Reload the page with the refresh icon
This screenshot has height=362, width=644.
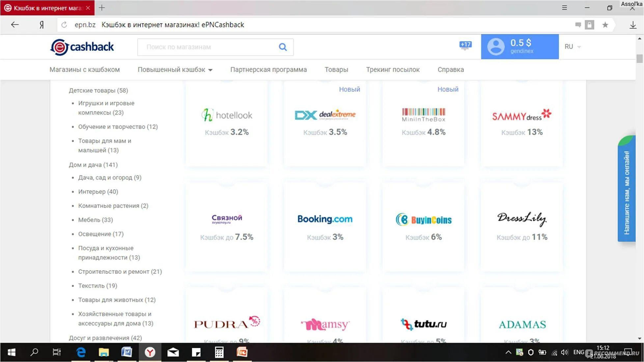coord(64,25)
